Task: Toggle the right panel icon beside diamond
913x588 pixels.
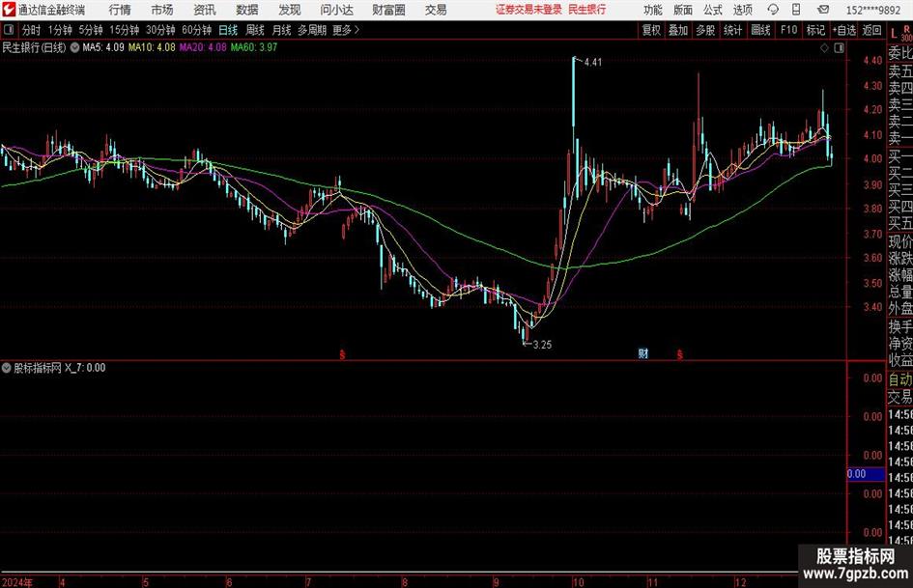Action: [x=839, y=48]
